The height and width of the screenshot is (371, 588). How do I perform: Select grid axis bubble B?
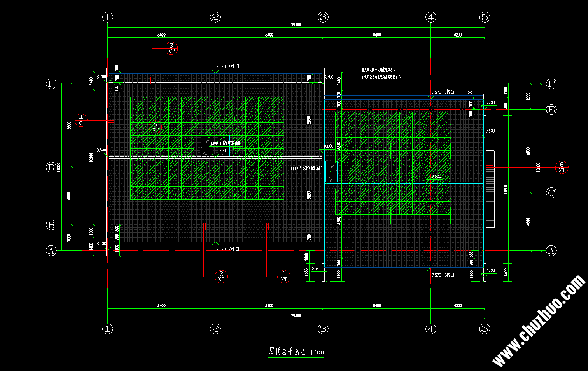coord(51,225)
